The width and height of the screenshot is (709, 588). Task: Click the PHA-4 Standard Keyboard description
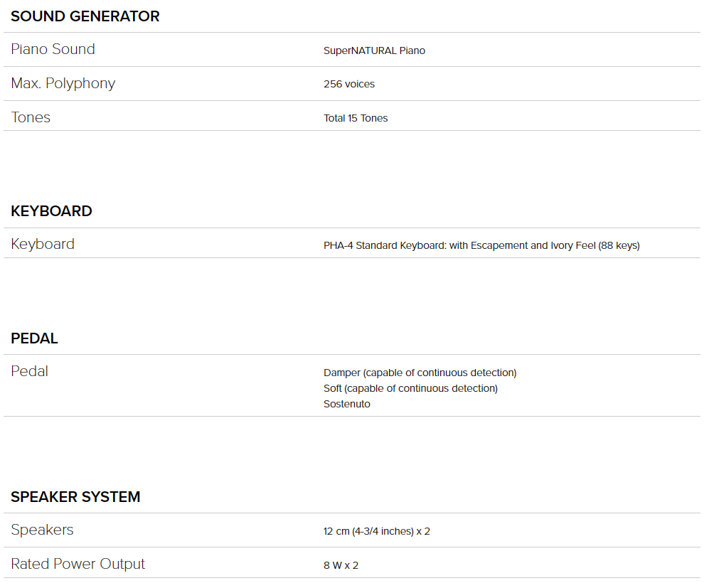tap(481, 245)
